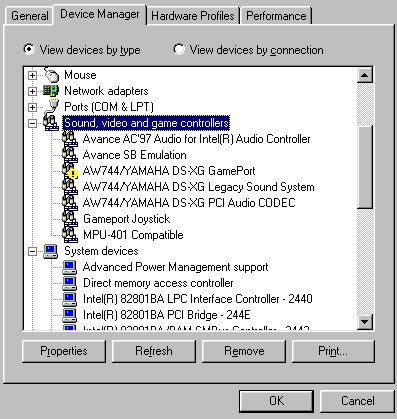Open the Performance tab
Image resolution: width=397 pixels, height=419 pixels.
(276, 16)
